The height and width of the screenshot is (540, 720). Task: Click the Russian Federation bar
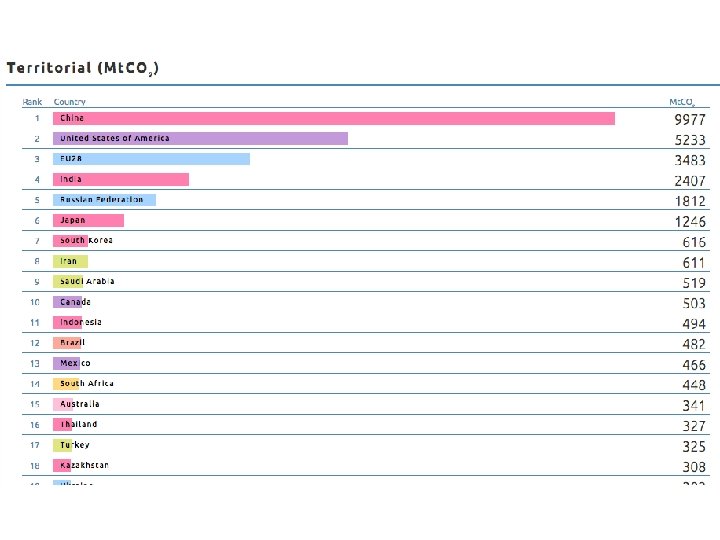coord(104,200)
